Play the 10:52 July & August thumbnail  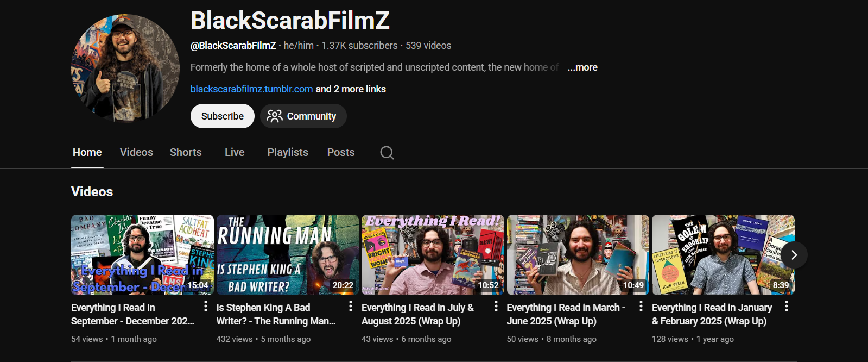tap(433, 255)
